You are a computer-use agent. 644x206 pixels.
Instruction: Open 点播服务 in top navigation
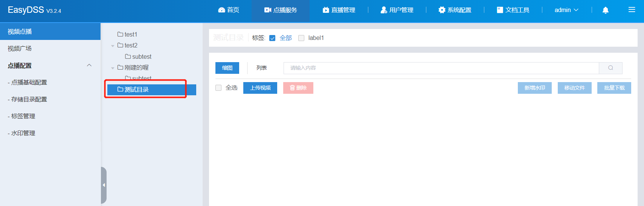[x=281, y=10]
